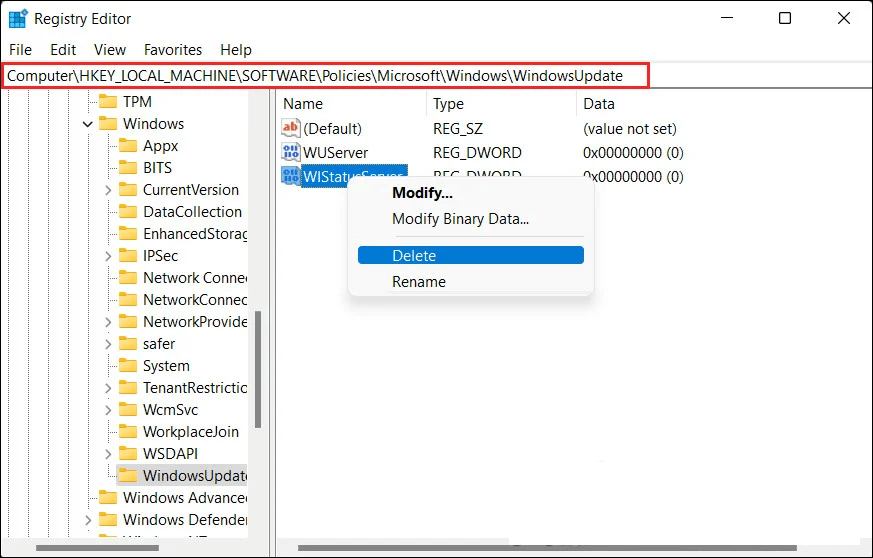873x558 pixels.
Task: Click the WindowsUpdate folder icon in tree
Action: pos(128,476)
